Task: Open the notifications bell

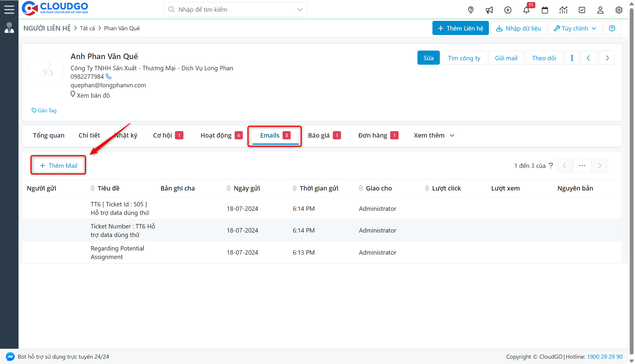Action: pos(526,10)
